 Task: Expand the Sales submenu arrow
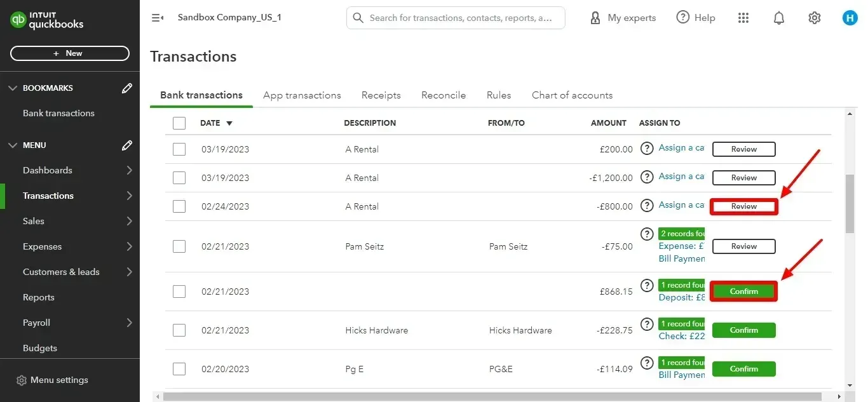coord(129,221)
